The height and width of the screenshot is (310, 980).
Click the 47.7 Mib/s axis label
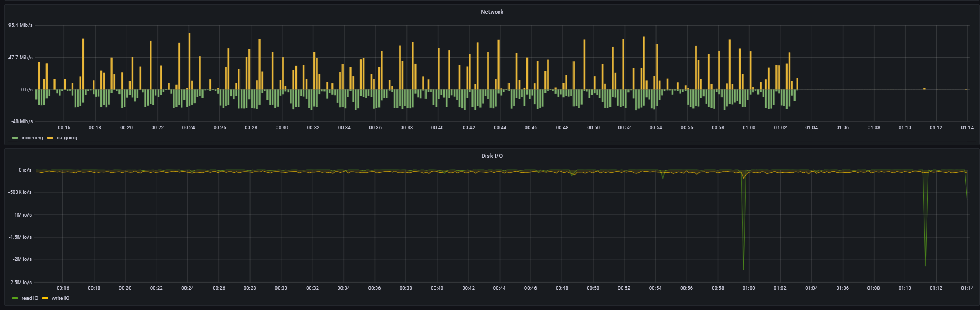coord(21,58)
